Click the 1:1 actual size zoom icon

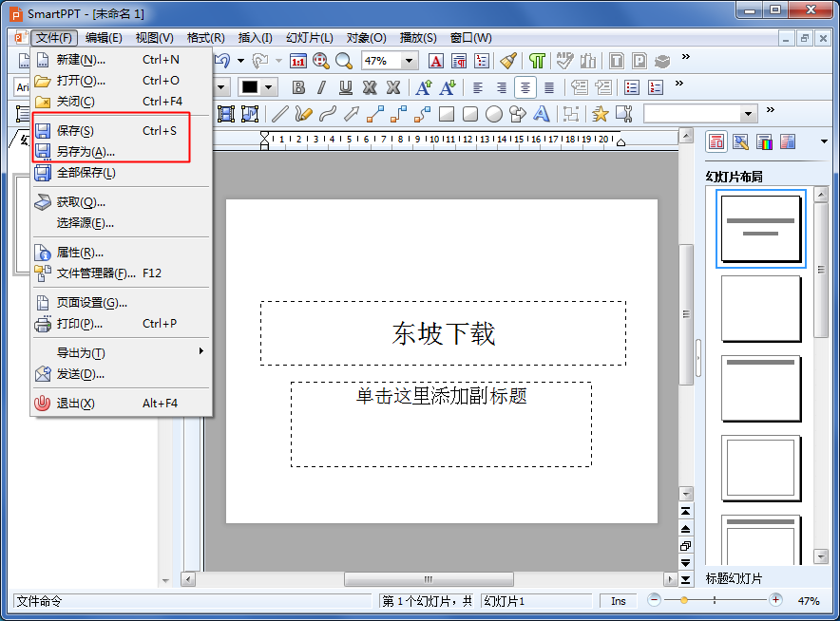(297, 61)
